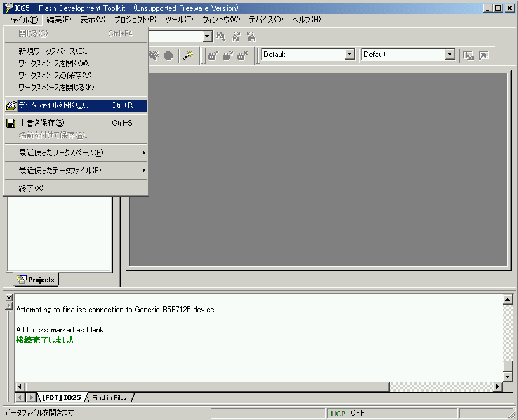Screen dimensions: 518x420
Task: Open the second Default dropdown
Action: click(x=449, y=54)
